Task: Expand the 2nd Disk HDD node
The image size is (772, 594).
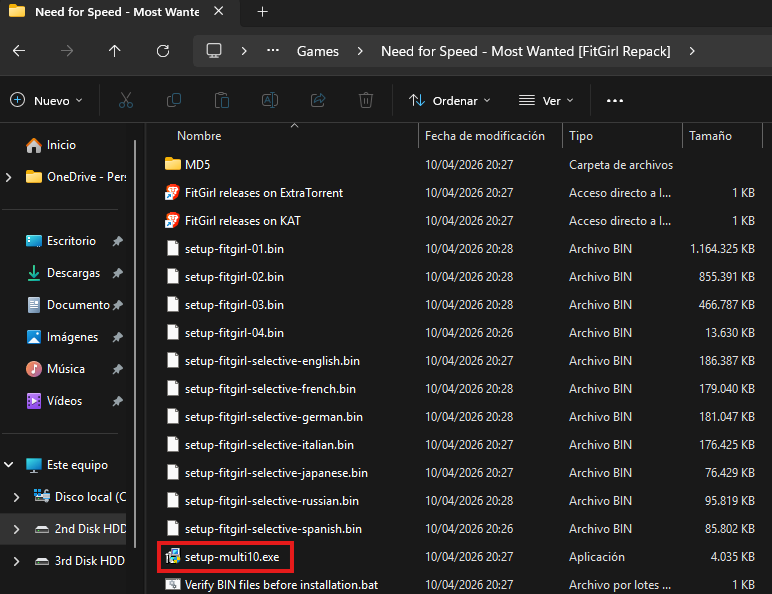Action: pyautogui.click(x=16, y=529)
